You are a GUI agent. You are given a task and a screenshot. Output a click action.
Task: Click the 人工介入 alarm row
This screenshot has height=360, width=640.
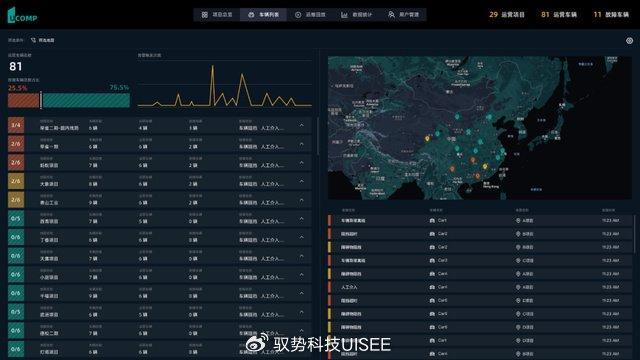pos(480,287)
